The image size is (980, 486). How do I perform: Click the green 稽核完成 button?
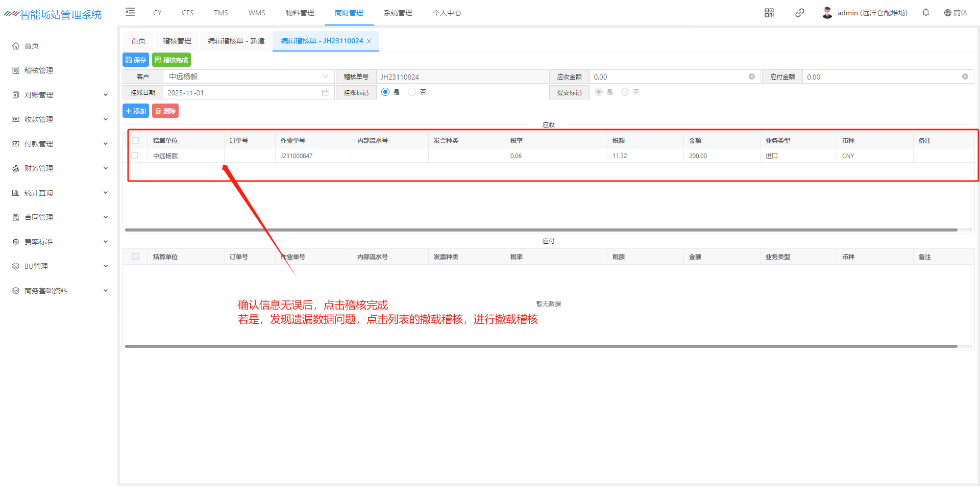tap(171, 60)
